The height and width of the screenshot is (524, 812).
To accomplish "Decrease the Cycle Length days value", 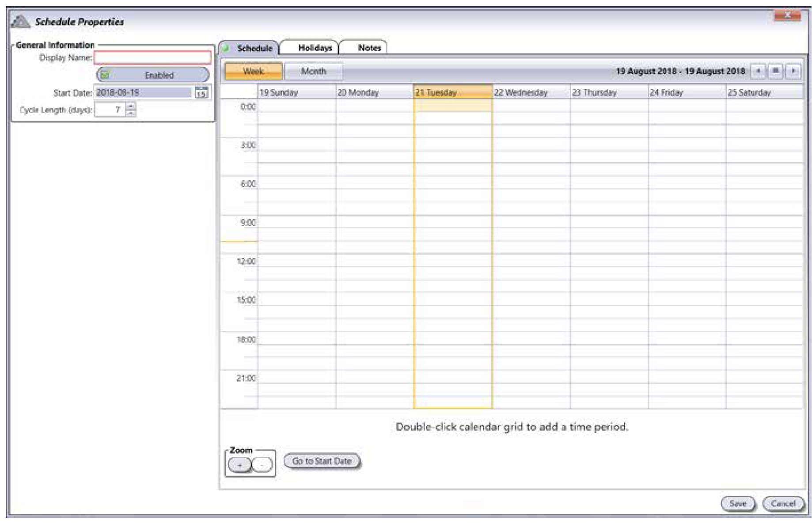I will tap(131, 113).
